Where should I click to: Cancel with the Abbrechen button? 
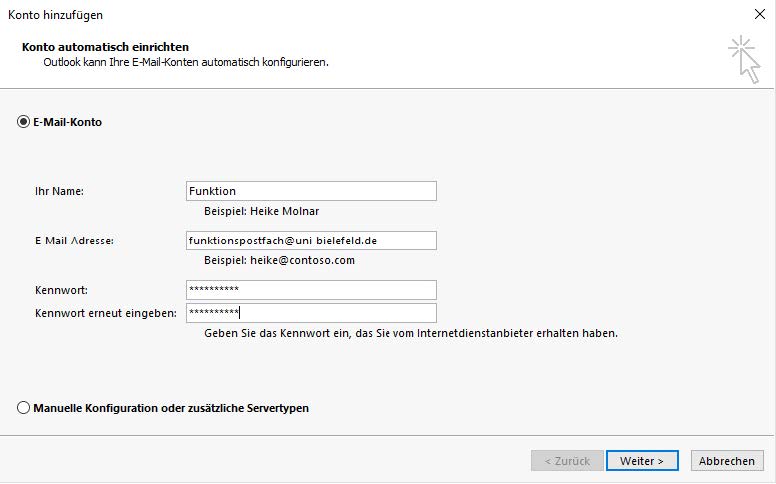(727, 461)
